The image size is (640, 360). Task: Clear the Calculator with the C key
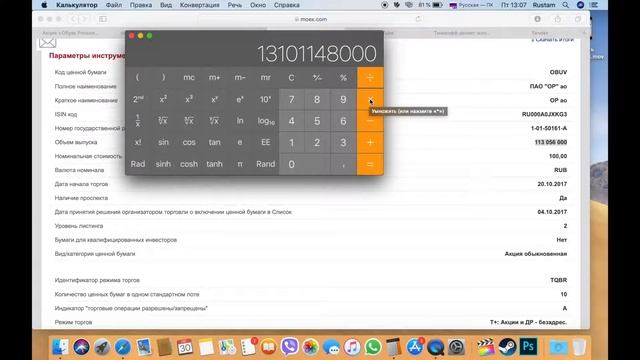pos(291,78)
